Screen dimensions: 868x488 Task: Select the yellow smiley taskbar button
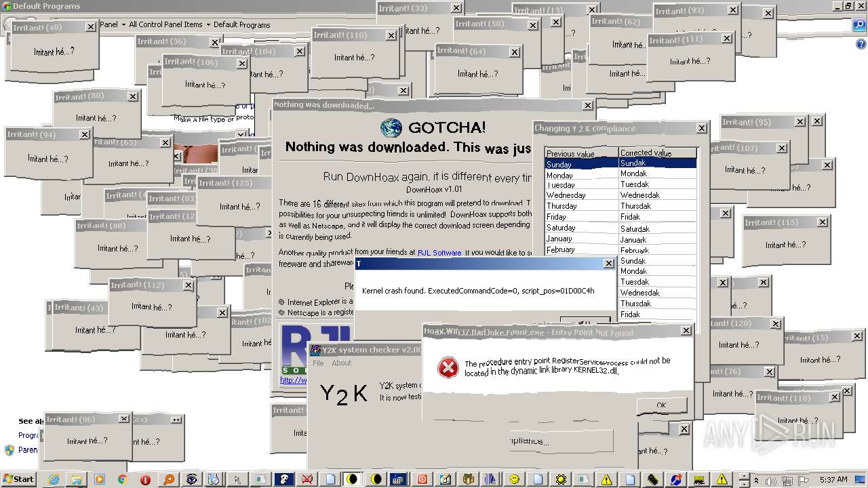(x=514, y=479)
